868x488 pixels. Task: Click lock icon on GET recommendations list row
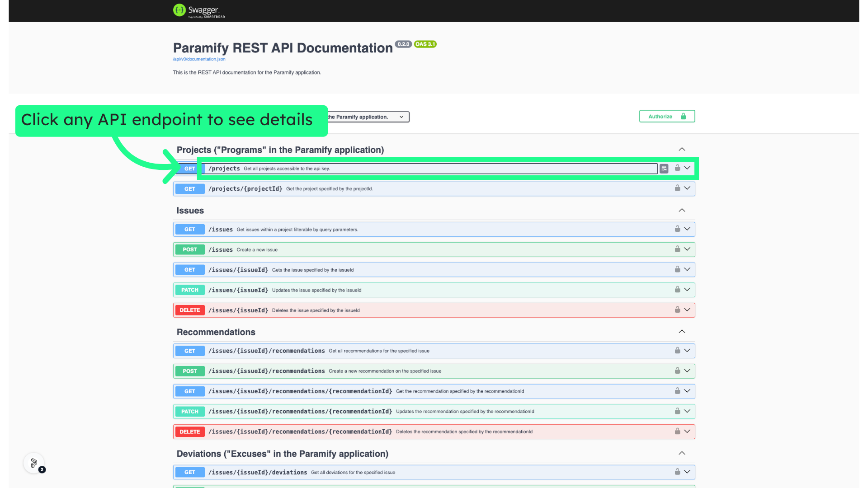click(677, 350)
